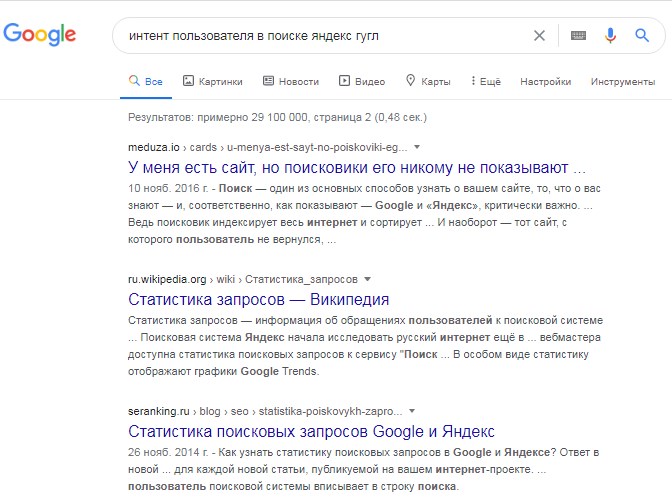The image size is (672, 499).
Task: Click the Все tab magnifier icon
Action: [x=134, y=80]
